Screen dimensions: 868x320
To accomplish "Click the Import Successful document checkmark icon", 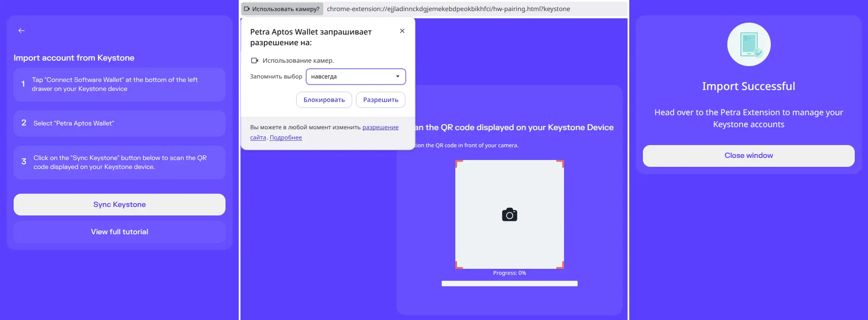I will [x=749, y=44].
